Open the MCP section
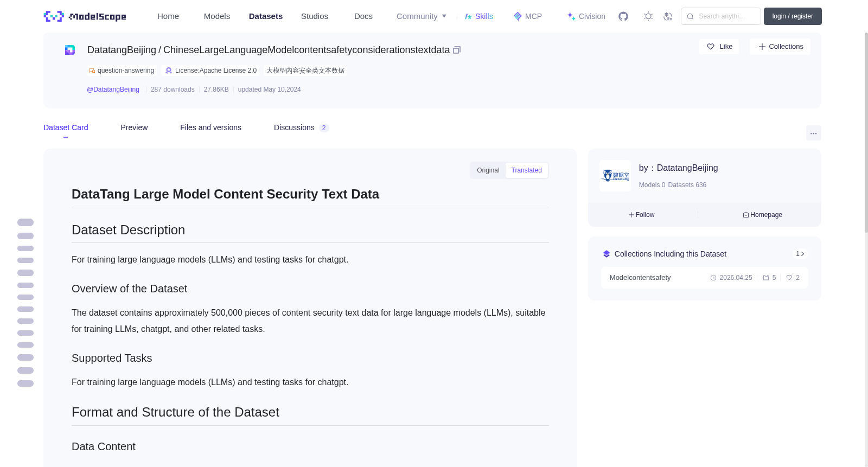 coord(527,16)
